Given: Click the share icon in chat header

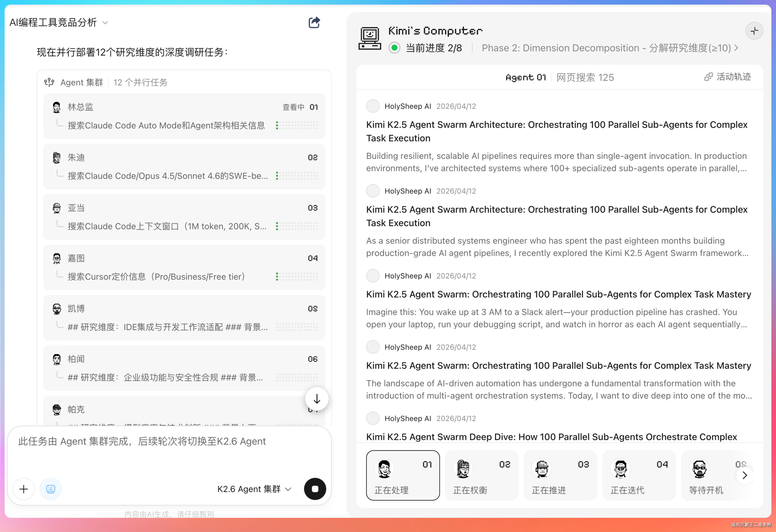Looking at the screenshot, I should coord(314,23).
